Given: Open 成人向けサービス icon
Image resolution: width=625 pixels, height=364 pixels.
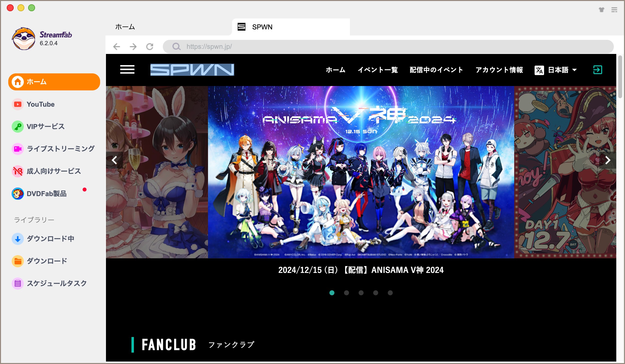Looking at the screenshot, I should (17, 171).
